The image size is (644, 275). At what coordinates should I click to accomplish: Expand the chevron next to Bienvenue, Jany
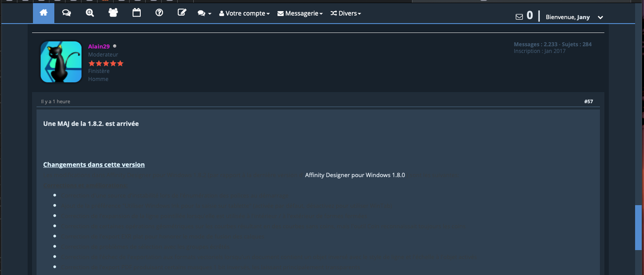click(600, 17)
